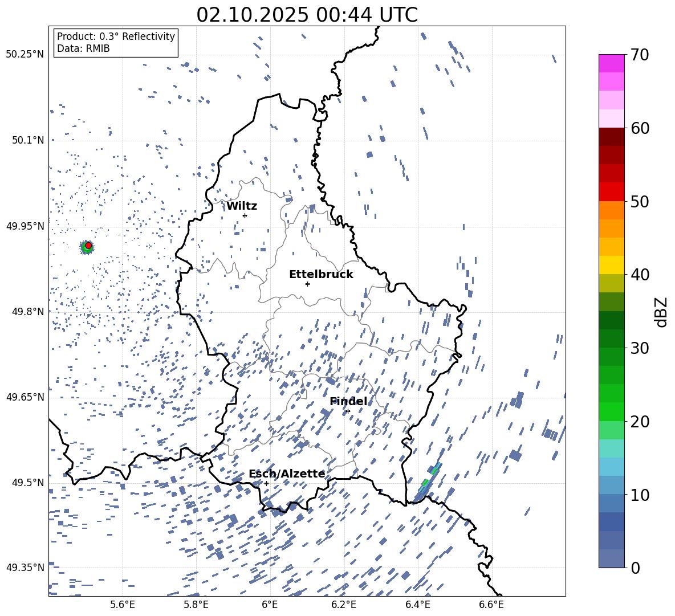Click the magenta swatch atop the colorbar
675x616 pixels.
(x=611, y=64)
